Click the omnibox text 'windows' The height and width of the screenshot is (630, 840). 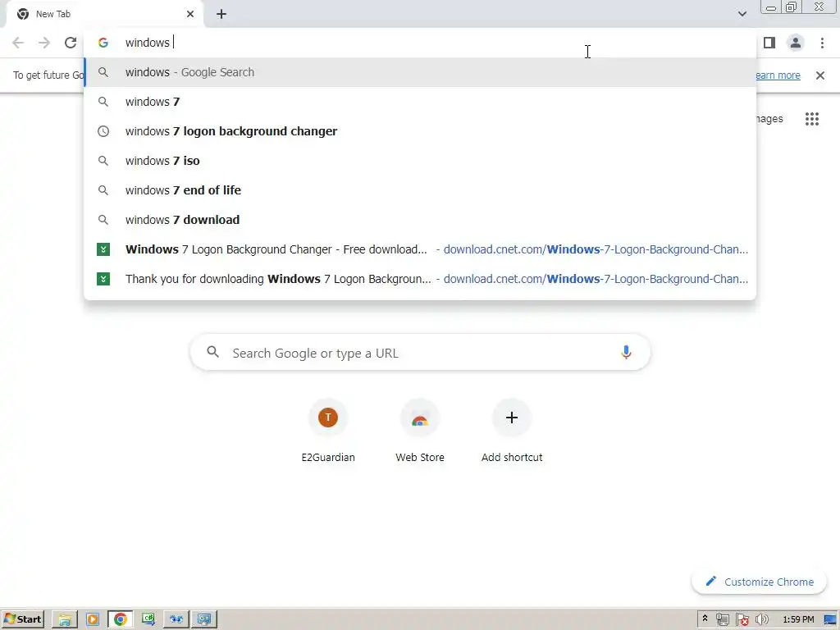coord(148,43)
